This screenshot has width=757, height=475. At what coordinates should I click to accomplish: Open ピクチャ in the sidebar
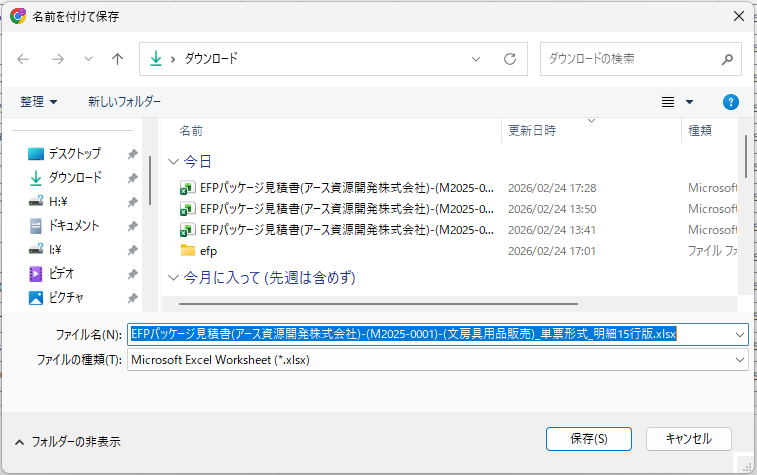pos(66,298)
